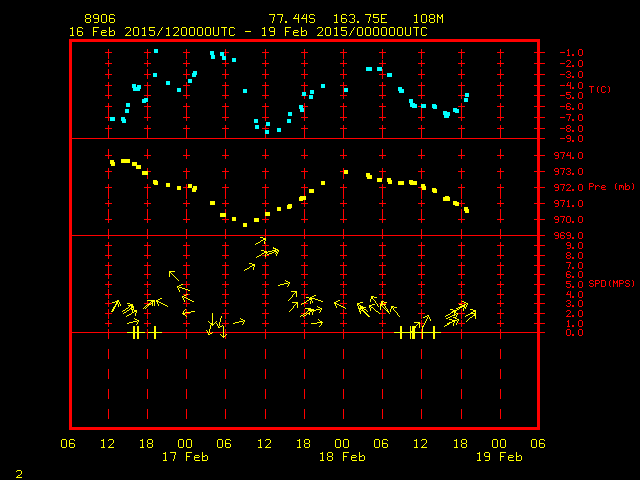
Task: Click the end time 19 Feb 2015/000000UTC
Action: click(344, 32)
